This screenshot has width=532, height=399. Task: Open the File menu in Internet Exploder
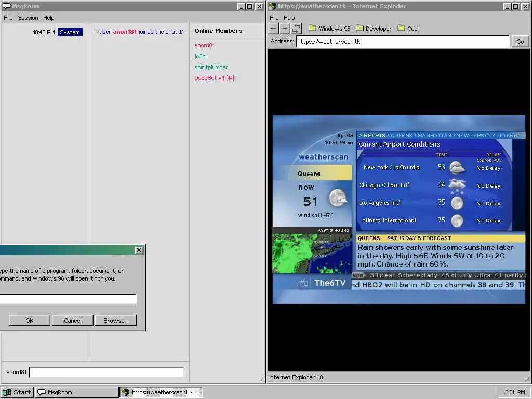[274, 18]
